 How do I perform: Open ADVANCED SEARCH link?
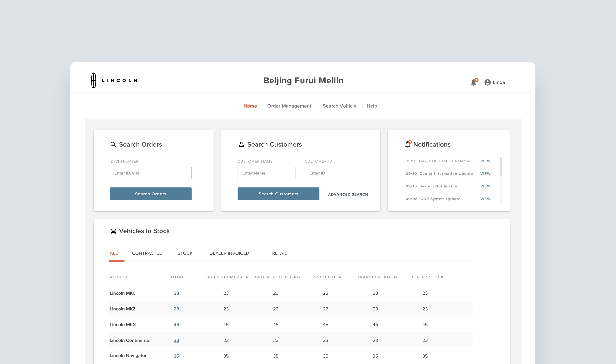[x=348, y=194]
